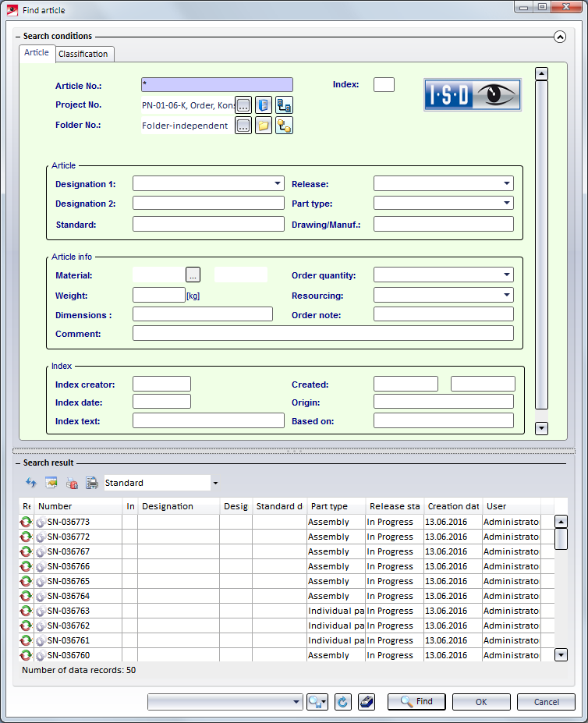Switch to the Classification tab
588x723 pixels.
tap(83, 54)
